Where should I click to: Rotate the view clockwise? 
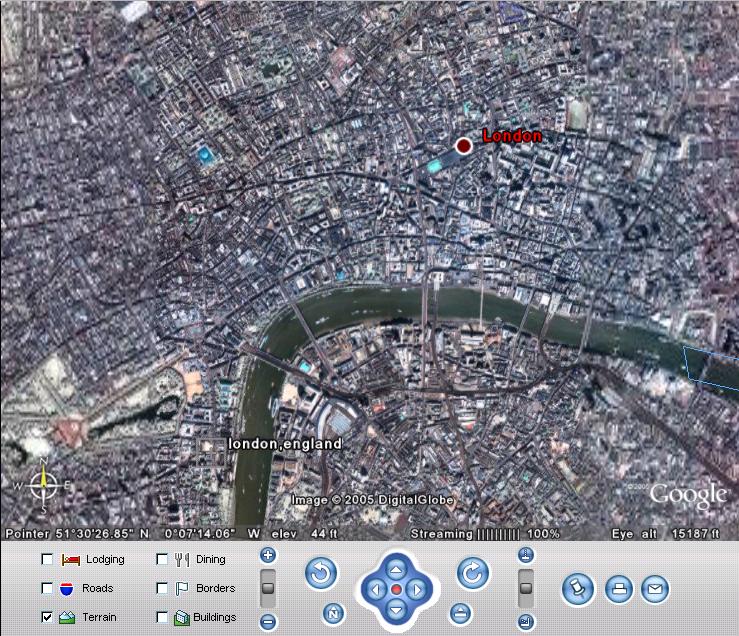point(473,573)
